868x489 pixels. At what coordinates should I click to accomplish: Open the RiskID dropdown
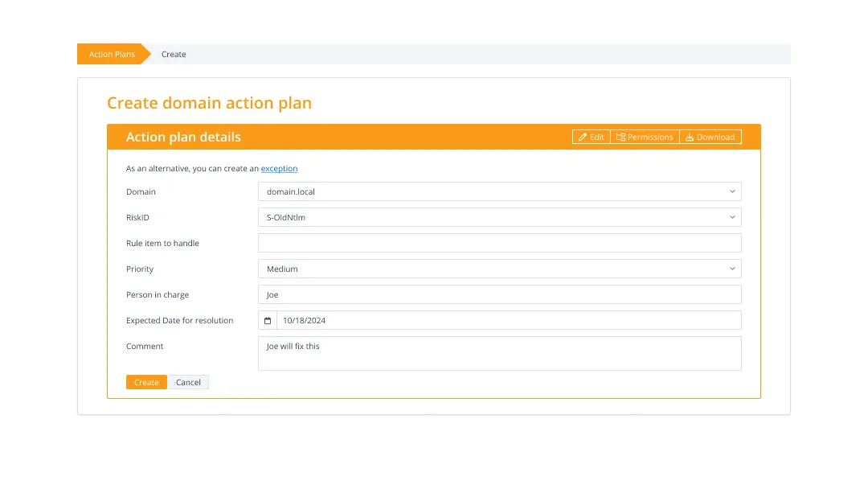pos(499,217)
